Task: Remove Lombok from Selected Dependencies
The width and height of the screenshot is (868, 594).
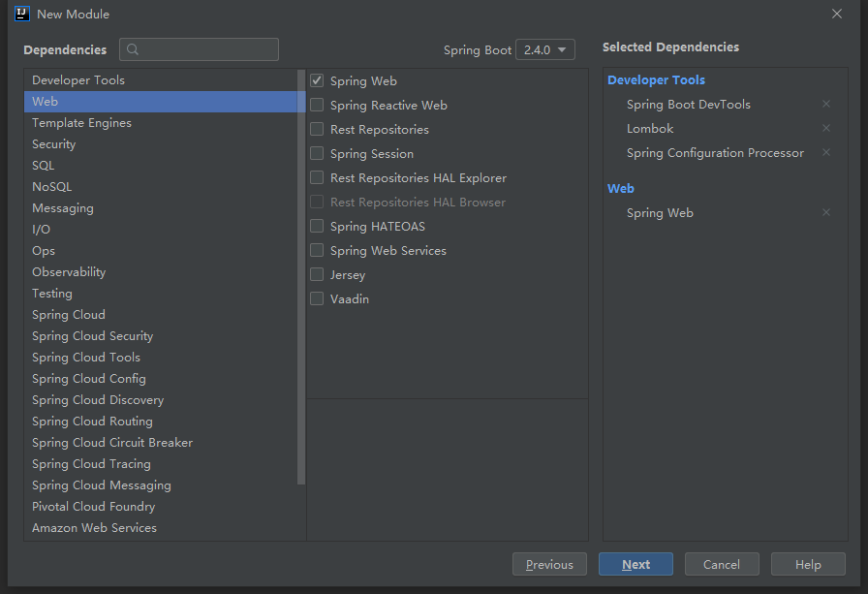Action: click(825, 128)
